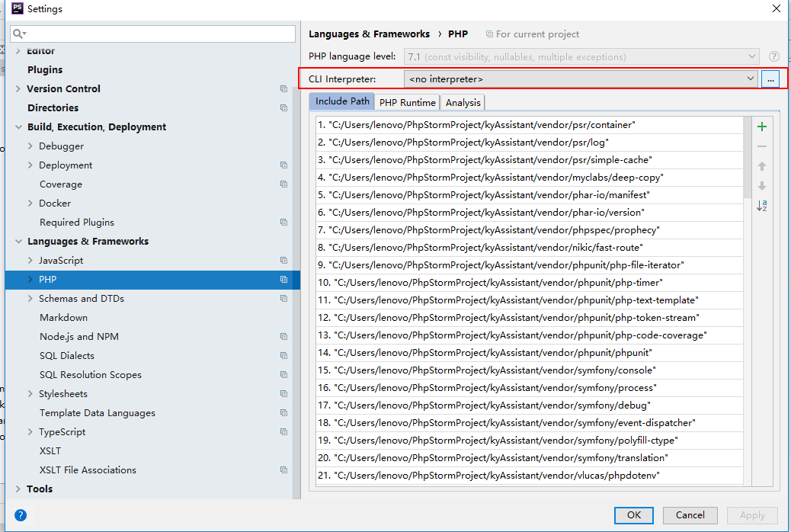The image size is (791, 532).
Task: Open the CLI Interpreter dropdown
Action: pos(581,79)
